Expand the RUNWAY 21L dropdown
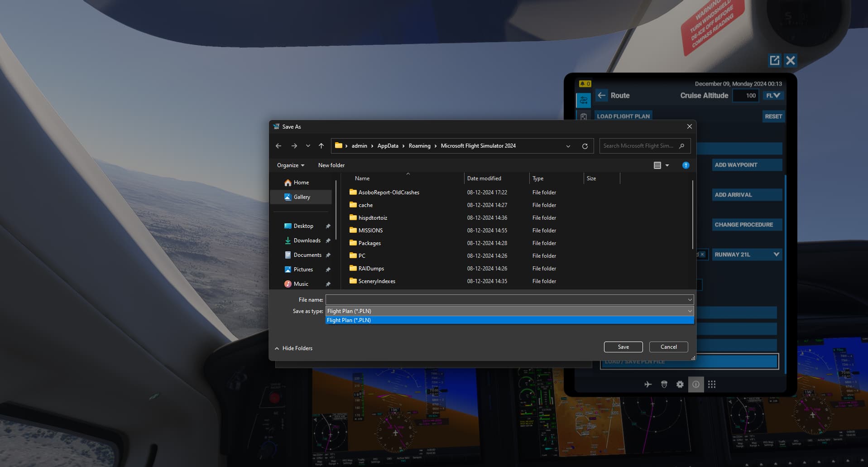 pos(775,255)
